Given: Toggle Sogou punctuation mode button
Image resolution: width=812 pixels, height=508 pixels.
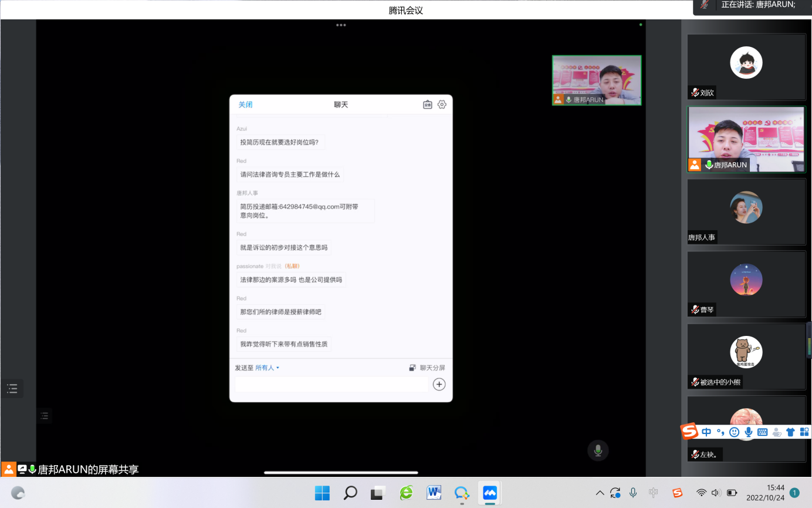Looking at the screenshot, I should point(720,432).
